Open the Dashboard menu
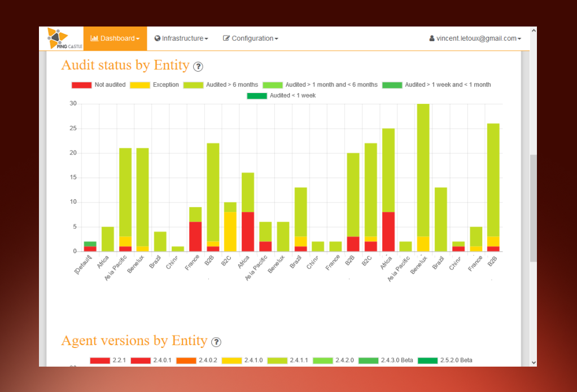577x392 pixels. (115, 38)
